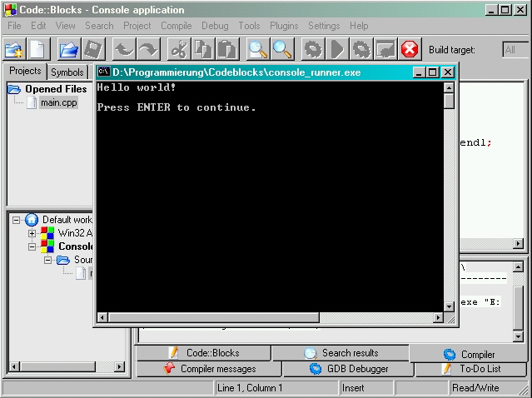Click the Build gear icon
532x398 pixels.
point(313,49)
